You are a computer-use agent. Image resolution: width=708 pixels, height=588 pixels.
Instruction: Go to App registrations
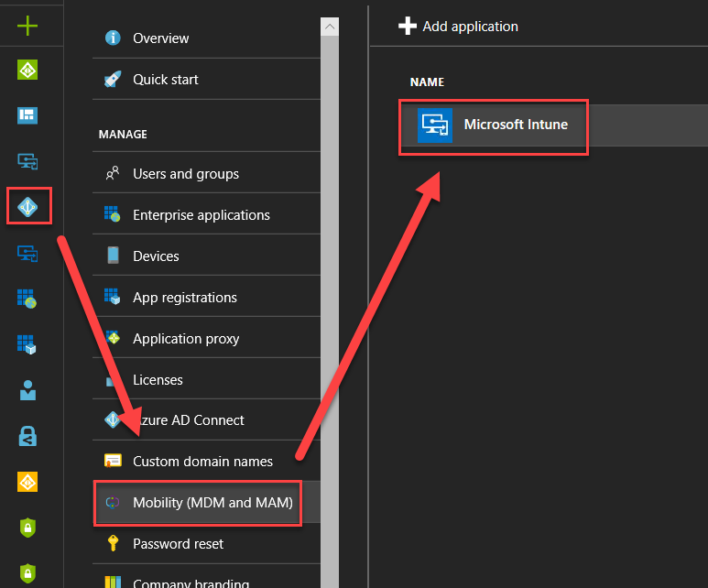tap(184, 297)
